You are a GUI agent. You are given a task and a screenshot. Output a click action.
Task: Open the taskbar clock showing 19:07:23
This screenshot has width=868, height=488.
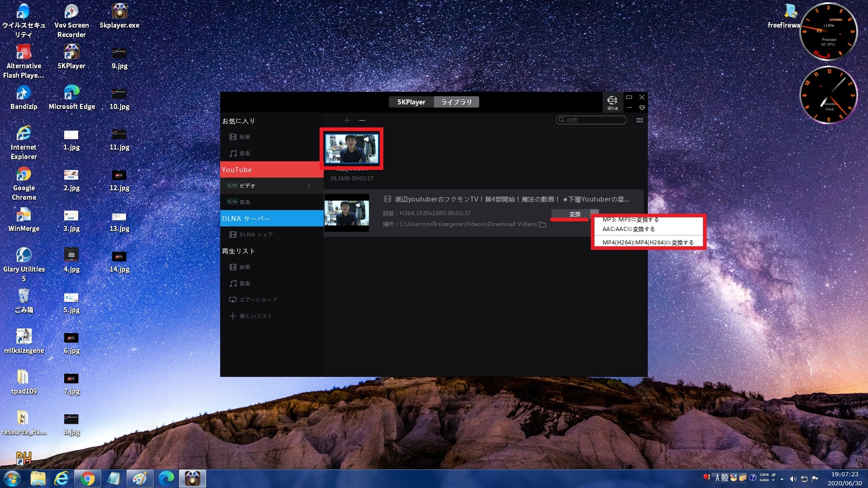point(844,479)
